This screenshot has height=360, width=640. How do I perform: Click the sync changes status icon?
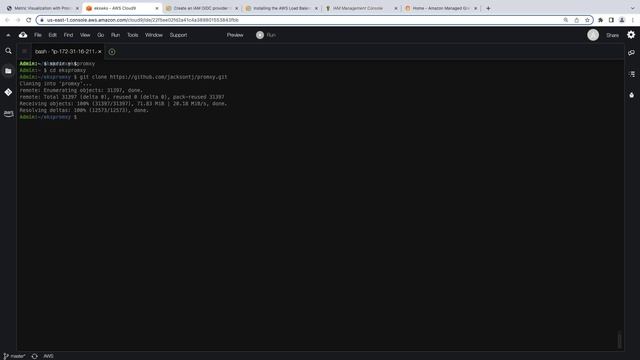35,356
